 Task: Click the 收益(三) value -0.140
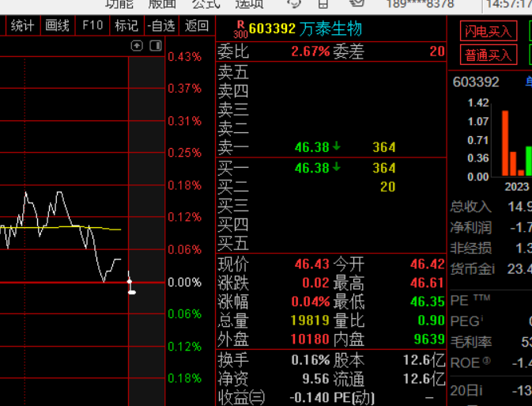pos(309,397)
